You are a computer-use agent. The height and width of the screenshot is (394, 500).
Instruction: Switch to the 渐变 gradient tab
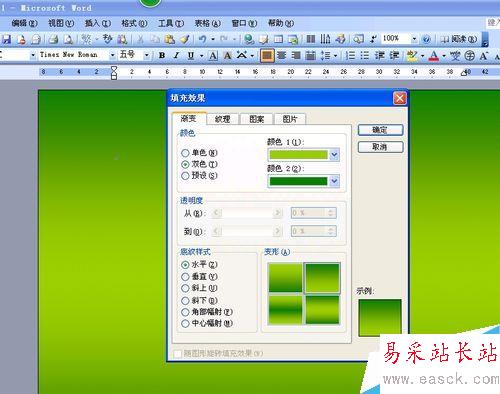188,118
